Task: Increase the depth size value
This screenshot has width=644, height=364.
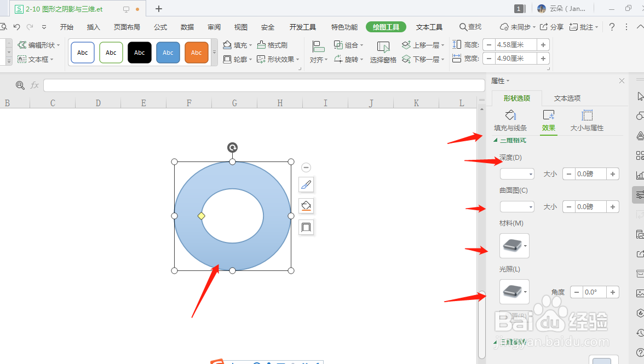Action: [x=613, y=174]
